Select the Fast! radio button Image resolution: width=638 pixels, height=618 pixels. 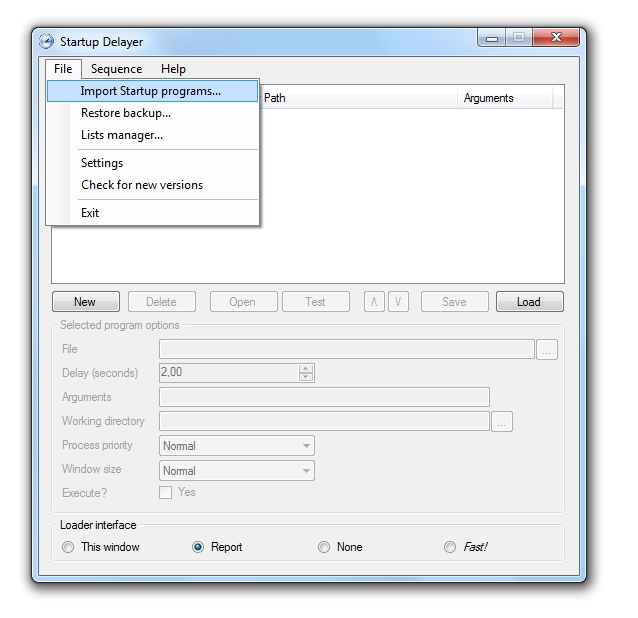[450, 547]
